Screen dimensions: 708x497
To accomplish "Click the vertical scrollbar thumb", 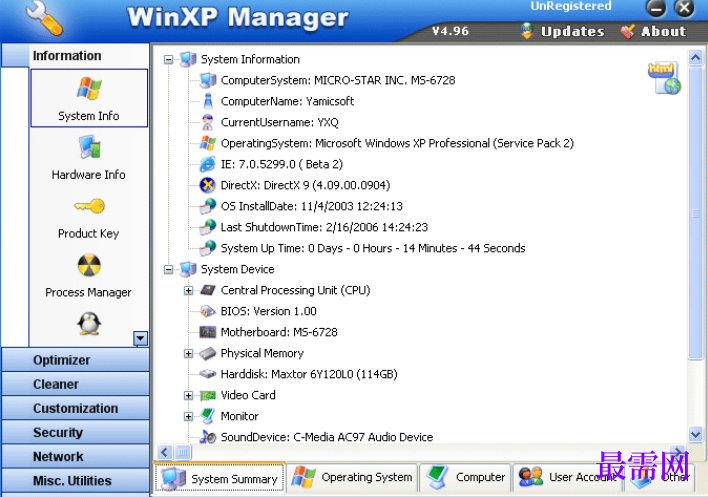I will point(695,213).
